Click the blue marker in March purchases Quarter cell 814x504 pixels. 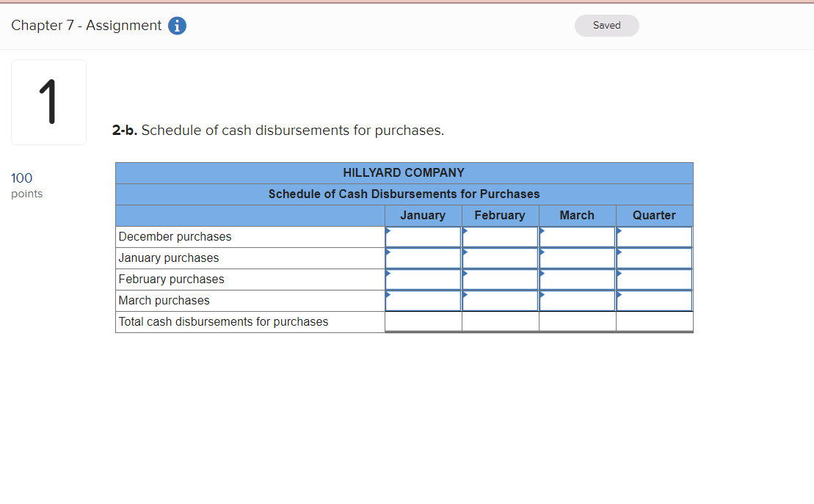pos(619,295)
